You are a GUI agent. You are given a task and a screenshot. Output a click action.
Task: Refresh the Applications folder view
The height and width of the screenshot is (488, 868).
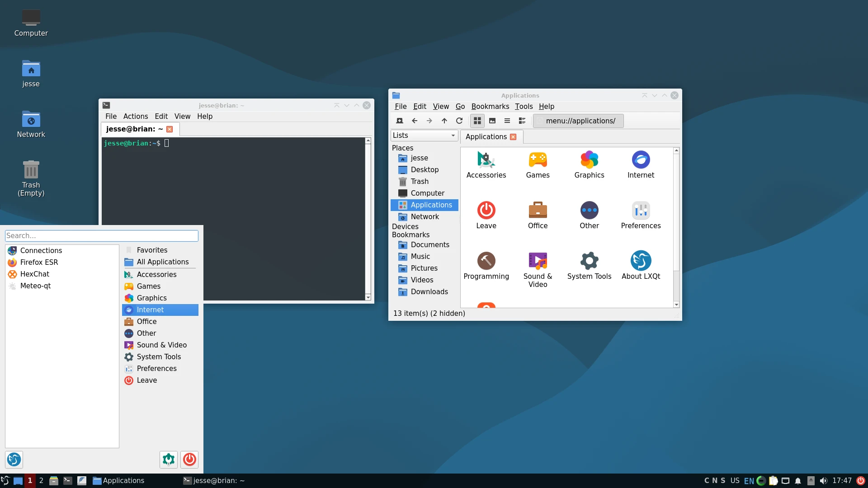pos(459,121)
